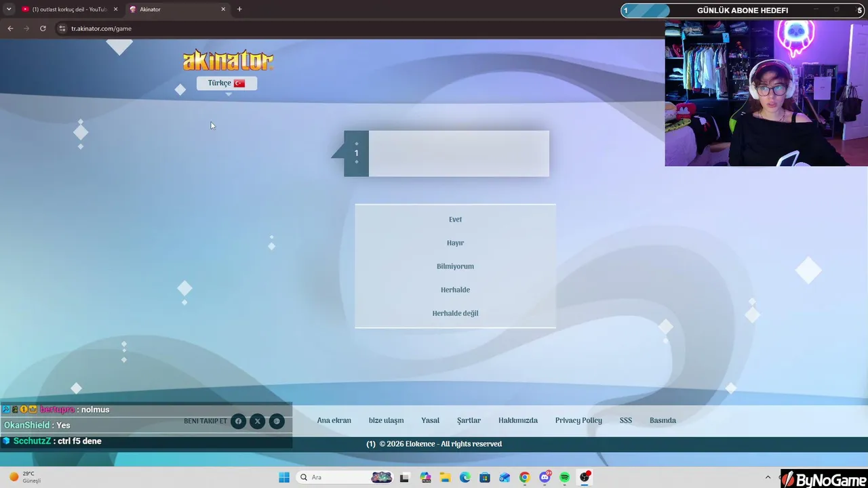
Task: View site information icon in address bar
Action: click(62, 28)
